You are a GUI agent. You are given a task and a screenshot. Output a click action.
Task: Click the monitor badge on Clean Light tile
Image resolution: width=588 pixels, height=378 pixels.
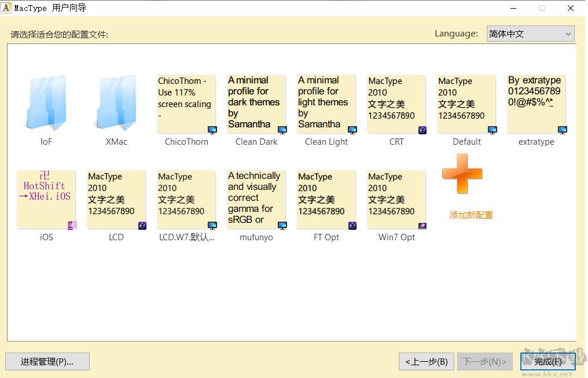coord(352,130)
